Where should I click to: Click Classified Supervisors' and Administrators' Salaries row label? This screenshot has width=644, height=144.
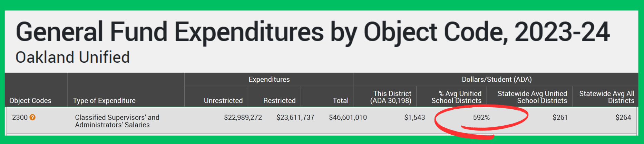click(x=117, y=121)
